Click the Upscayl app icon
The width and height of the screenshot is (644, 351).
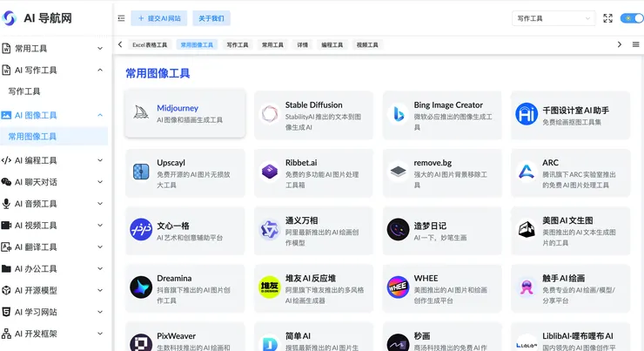(141, 172)
